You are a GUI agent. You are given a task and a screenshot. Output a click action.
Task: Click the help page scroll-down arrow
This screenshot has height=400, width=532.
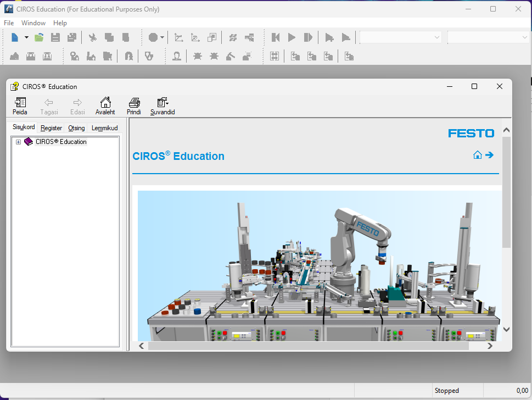pos(506,329)
